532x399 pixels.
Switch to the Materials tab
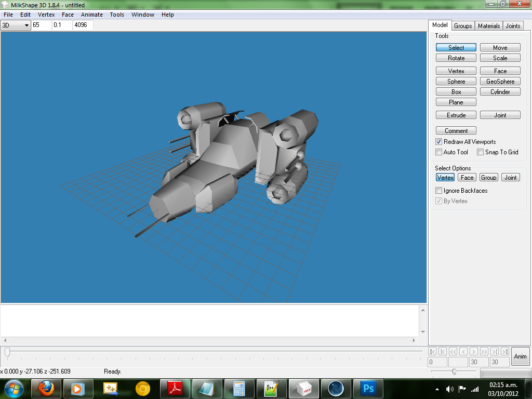click(x=489, y=26)
